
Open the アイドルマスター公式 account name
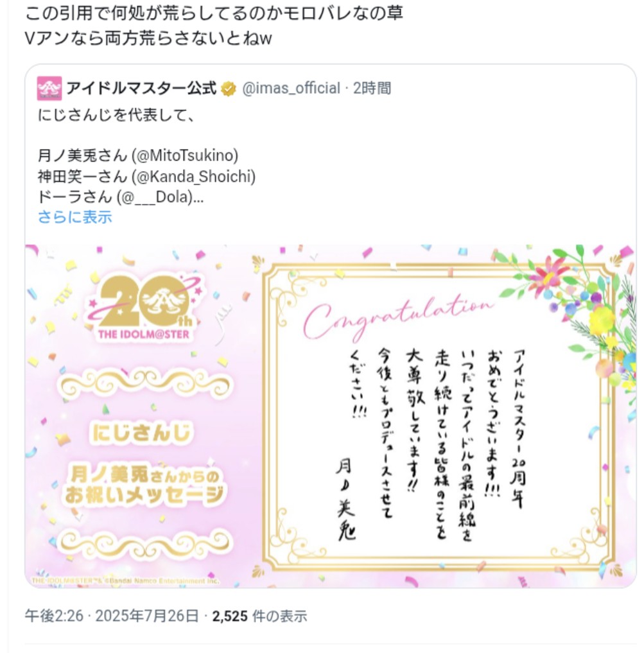click(x=142, y=89)
